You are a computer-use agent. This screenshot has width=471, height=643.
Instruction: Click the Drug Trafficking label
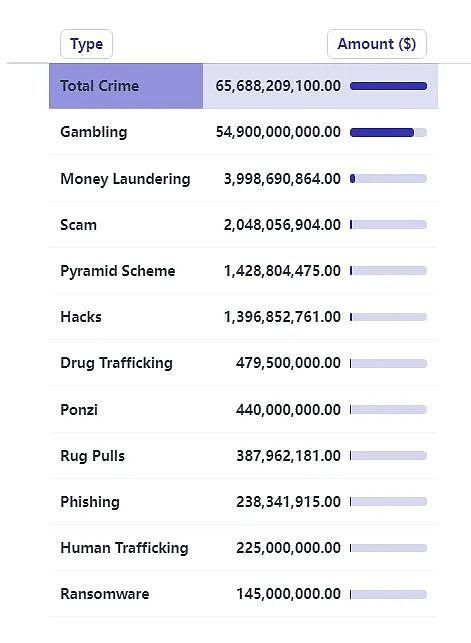(x=116, y=363)
